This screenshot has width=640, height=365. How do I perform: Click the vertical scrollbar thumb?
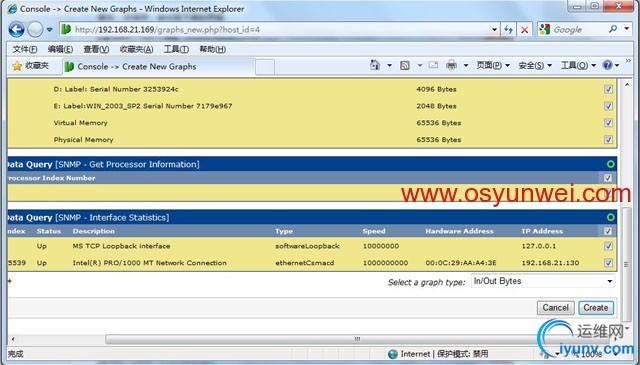tap(627, 265)
